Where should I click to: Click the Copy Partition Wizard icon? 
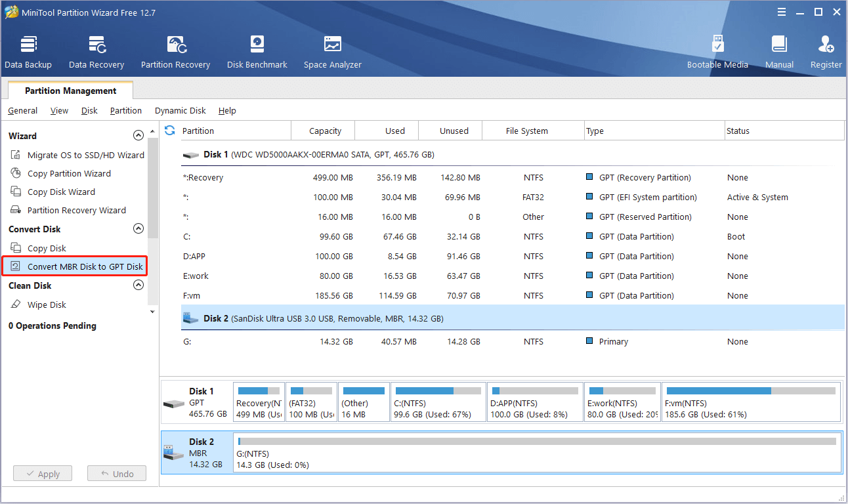[x=16, y=173]
